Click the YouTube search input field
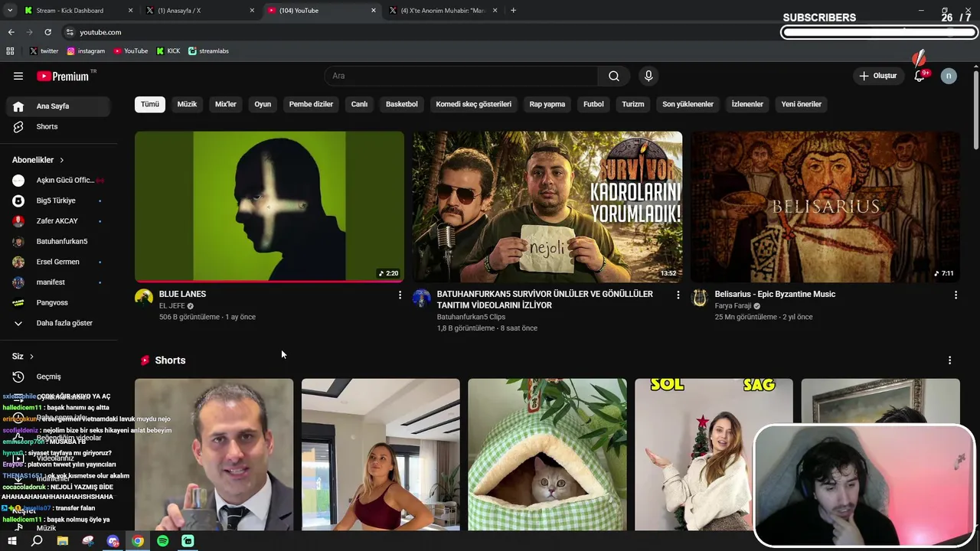The height and width of the screenshot is (551, 980). 462,76
